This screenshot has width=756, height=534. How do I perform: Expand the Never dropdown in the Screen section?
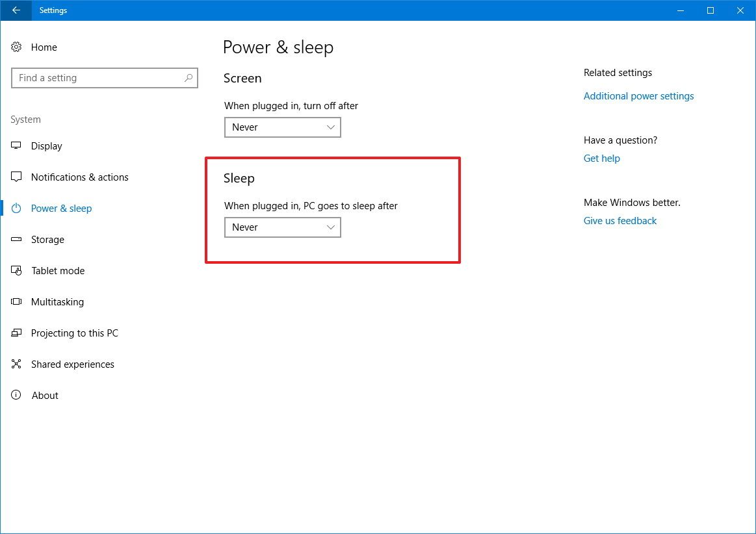point(282,127)
